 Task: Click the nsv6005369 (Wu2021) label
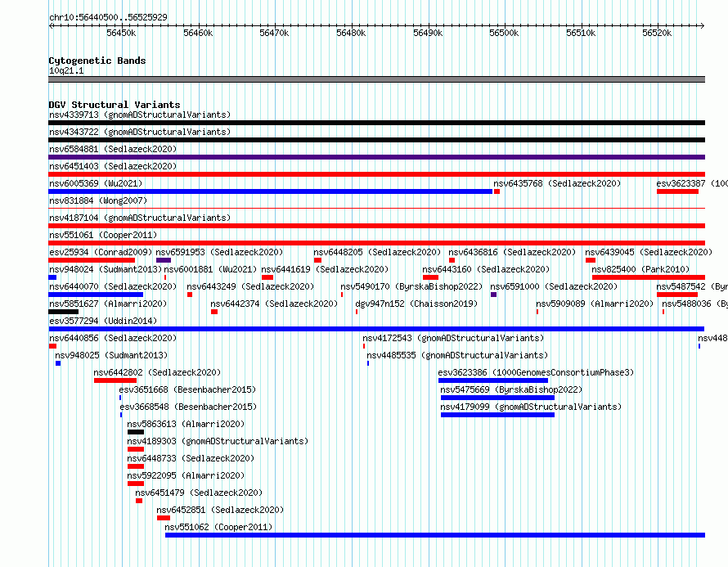pyautogui.click(x=96, y=183)
